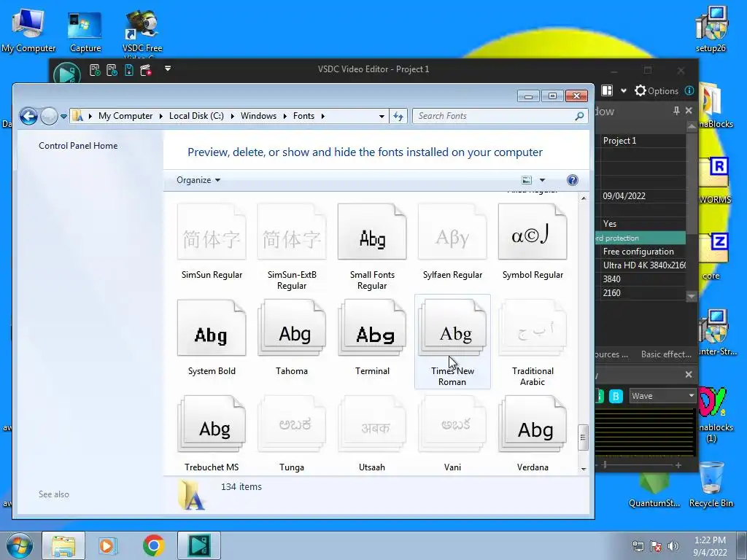The height and width of the screenshot is (560, 747).
Task: Click the VSDC quick access customize arrow
Action: 168,69
